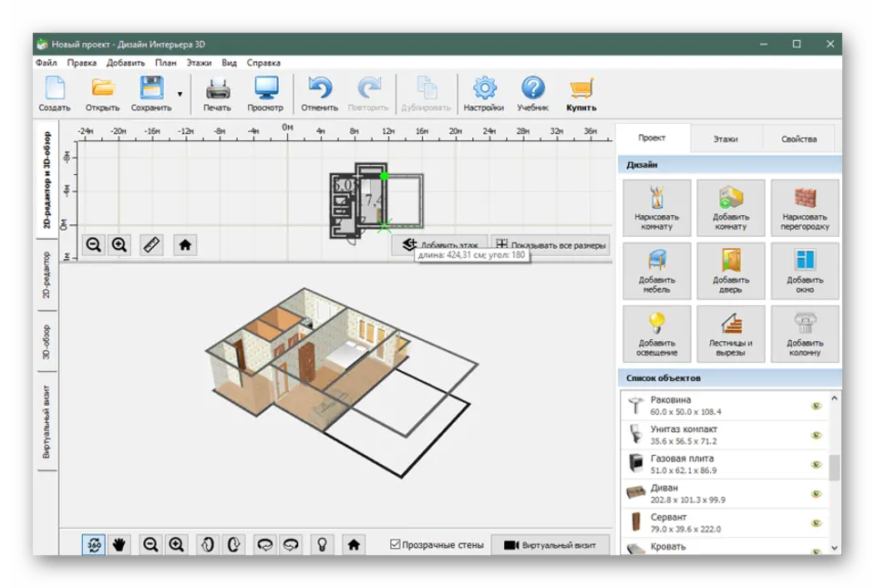Select the 3D-обзор side tab

[x=47, y=342]
